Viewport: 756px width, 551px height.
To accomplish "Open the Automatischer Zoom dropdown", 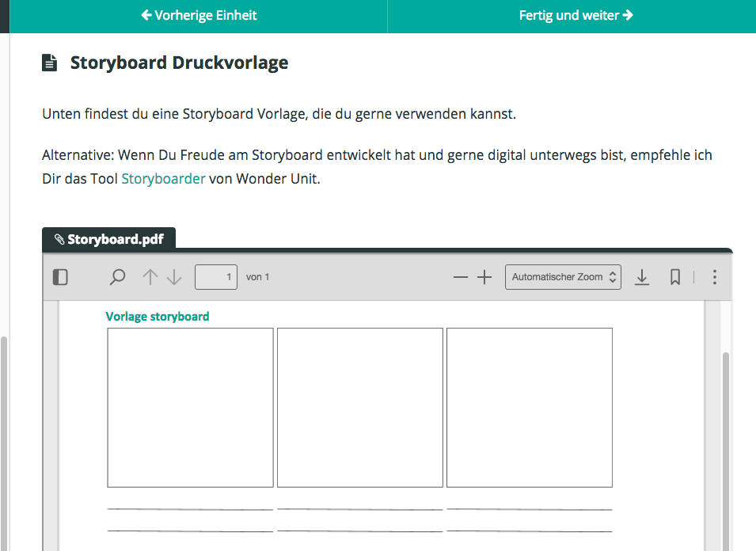I will click(558, 277).
